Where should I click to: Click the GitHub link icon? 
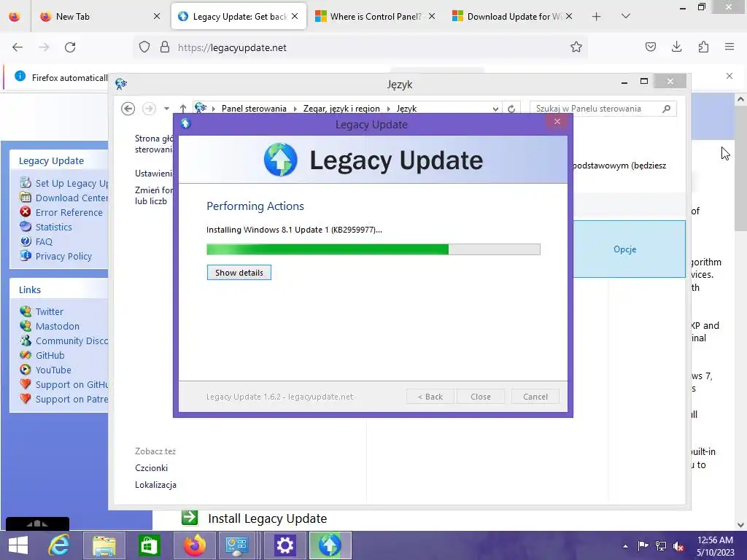26,355
